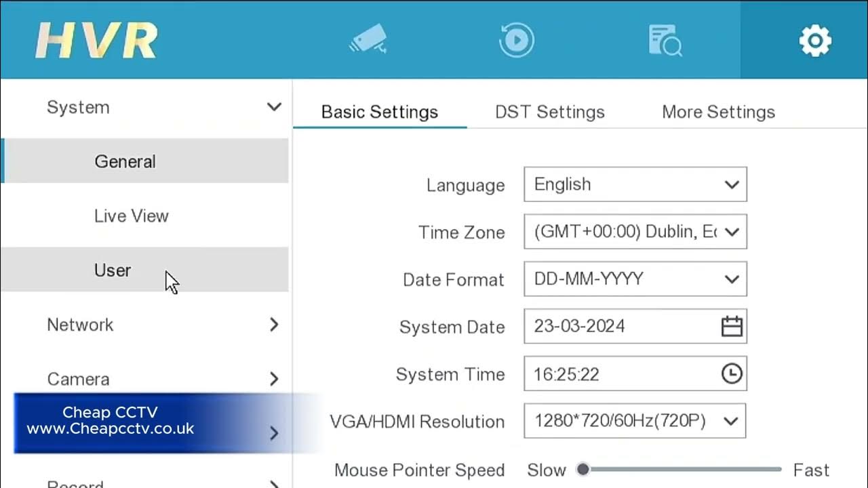Click the settings gear icon
The width and height of the screenshot is (868, 488).
(814, 41)
